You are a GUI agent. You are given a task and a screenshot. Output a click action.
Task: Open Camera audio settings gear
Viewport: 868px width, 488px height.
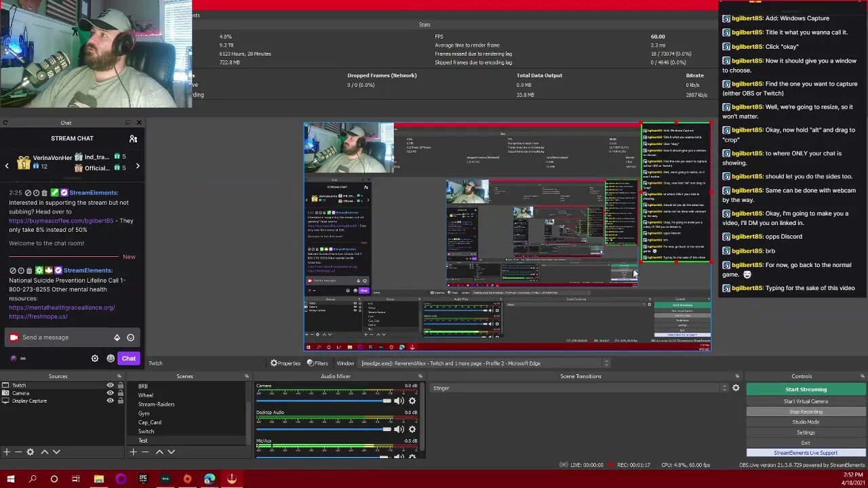(412, 401)
